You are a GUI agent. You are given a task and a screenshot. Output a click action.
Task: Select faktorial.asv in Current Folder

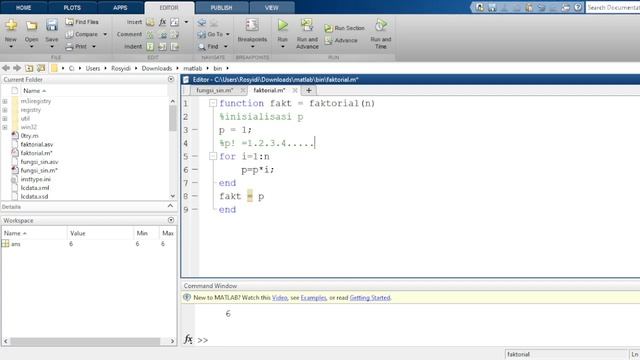[x=37, y=144]
